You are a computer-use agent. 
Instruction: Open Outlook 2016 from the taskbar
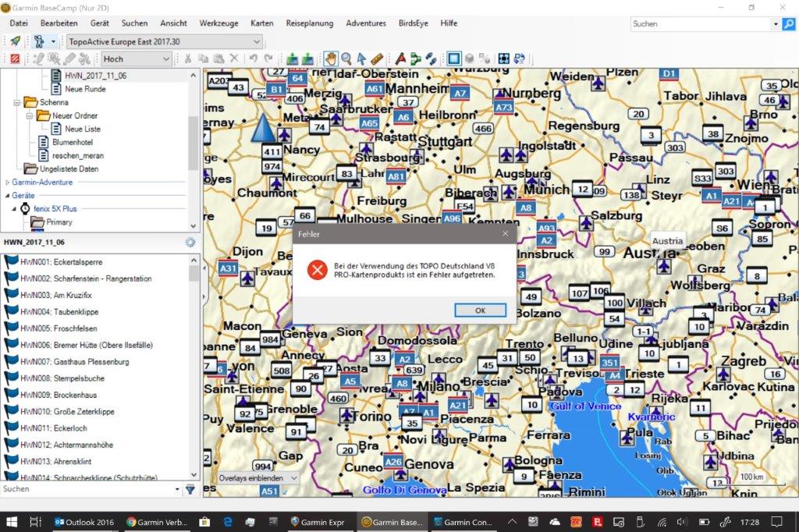point(84,522)
